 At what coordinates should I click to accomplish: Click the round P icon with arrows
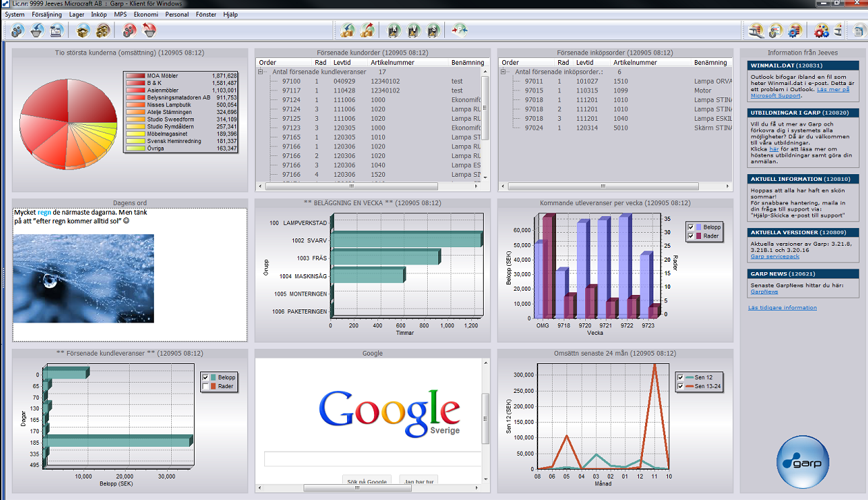[460, 30]
